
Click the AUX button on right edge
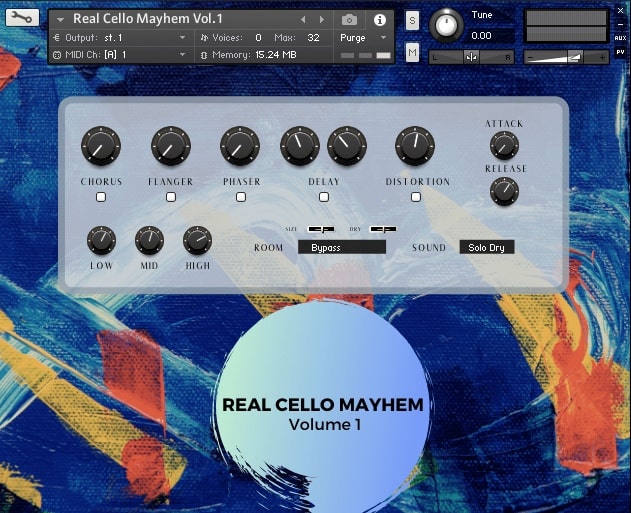pyautogui.click(x=620, y=37)
